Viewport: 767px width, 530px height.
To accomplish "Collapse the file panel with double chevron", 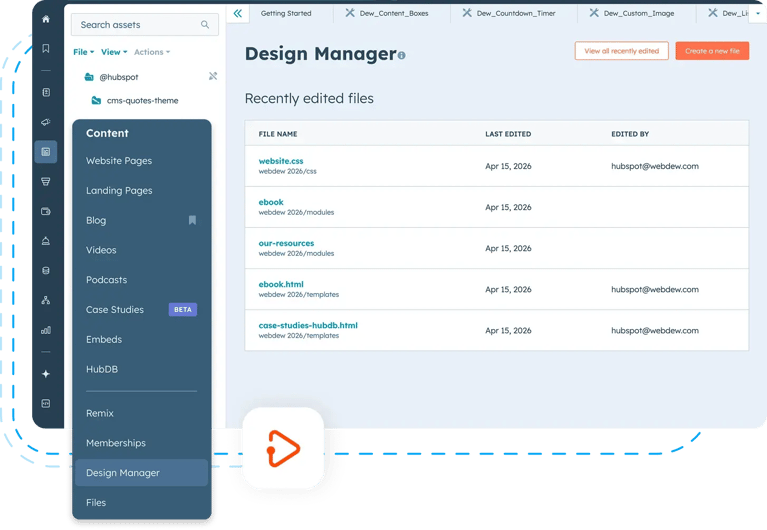I will pos(238,13).
